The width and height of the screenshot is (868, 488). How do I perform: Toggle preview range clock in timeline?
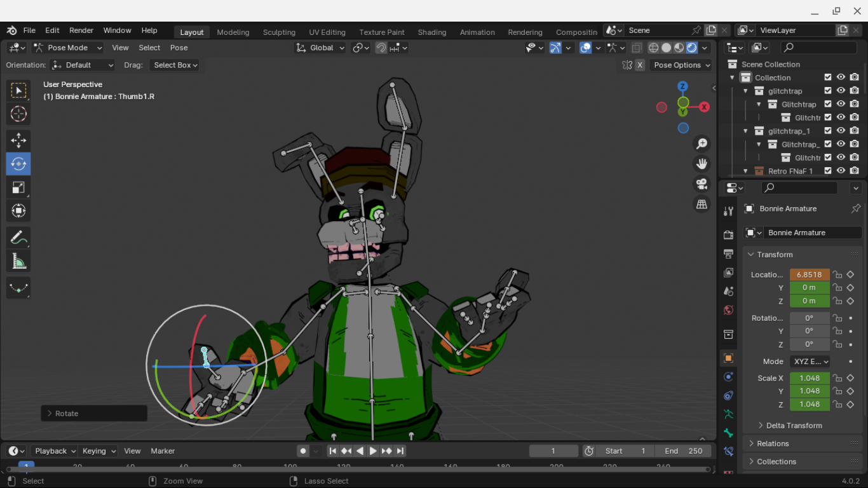point(589,451)
